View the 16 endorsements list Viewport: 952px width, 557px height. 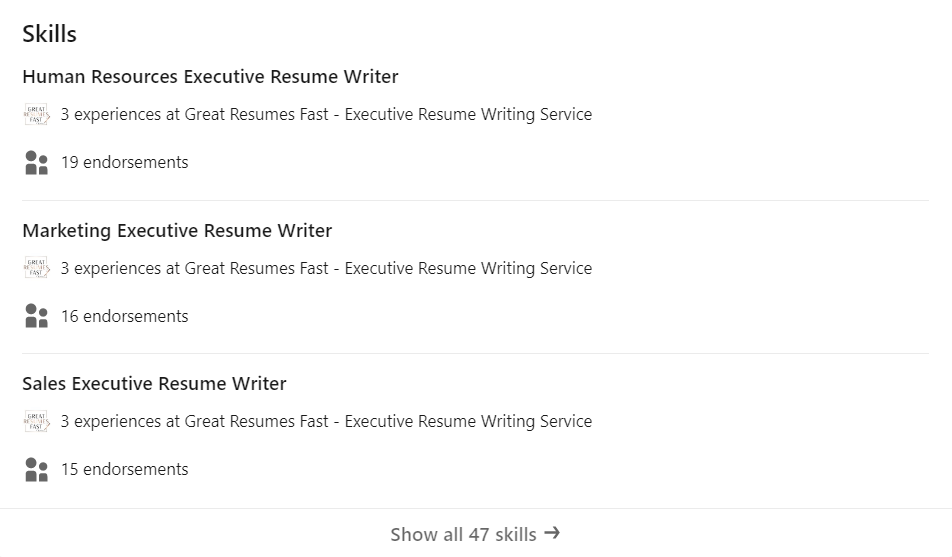point(124,316)
